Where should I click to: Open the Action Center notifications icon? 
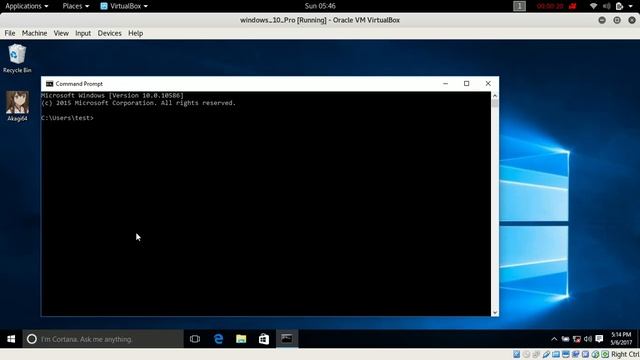pyautogui.click(x=599, y=339)
